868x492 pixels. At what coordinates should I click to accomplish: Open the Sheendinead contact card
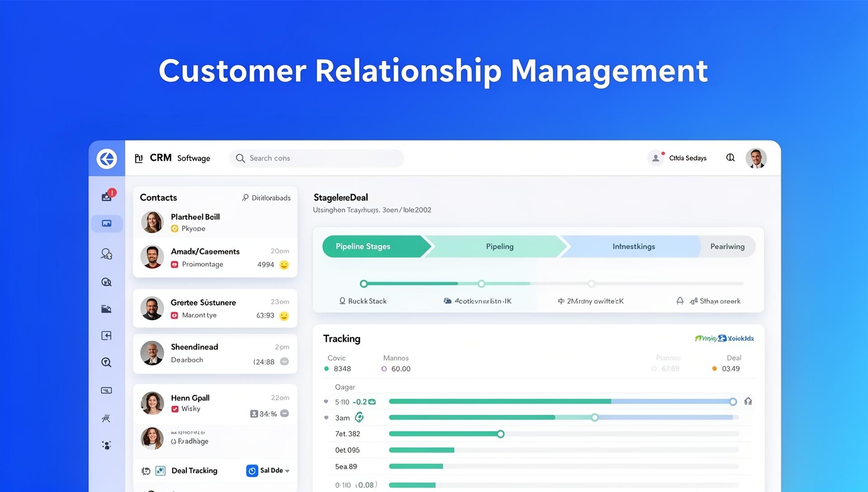[x=215, y=354]
